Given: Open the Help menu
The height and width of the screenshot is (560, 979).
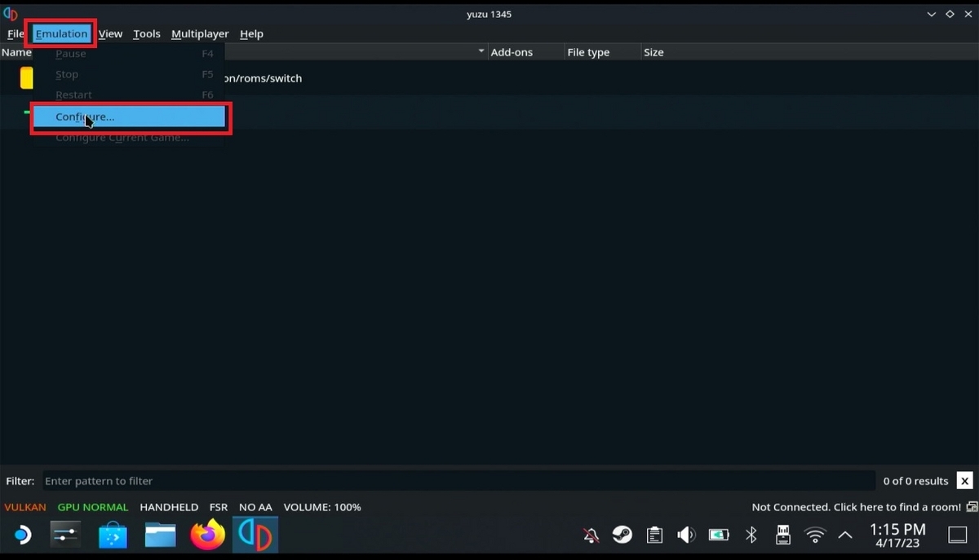Looking at the screenshot, I should tap(251, 33).
